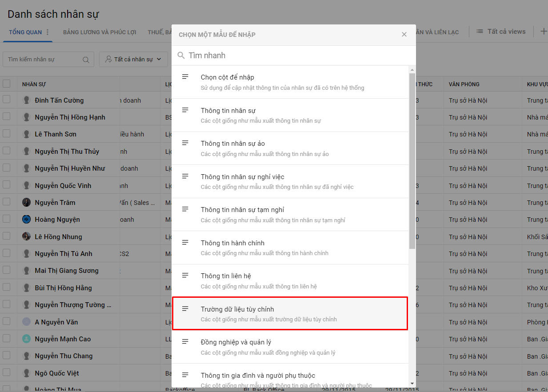
Task: Click the scrollbar up arrow in dialog
Action: 412,70
